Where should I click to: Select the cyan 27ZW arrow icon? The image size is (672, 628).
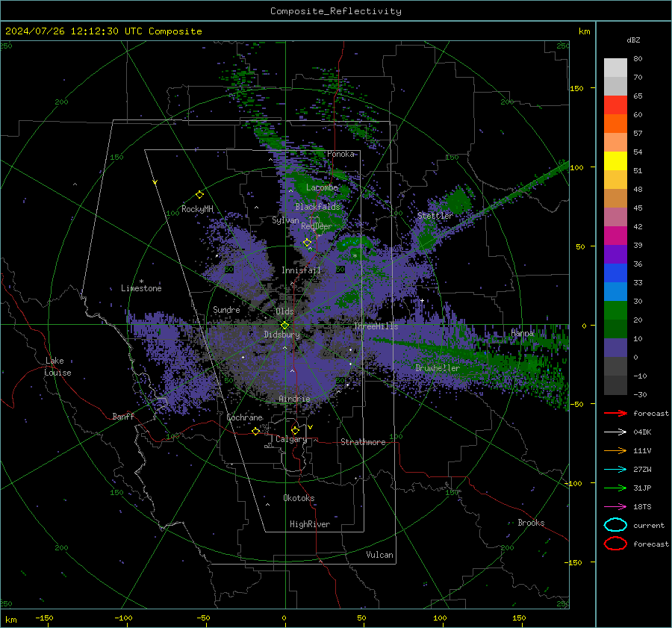(615, 469)
